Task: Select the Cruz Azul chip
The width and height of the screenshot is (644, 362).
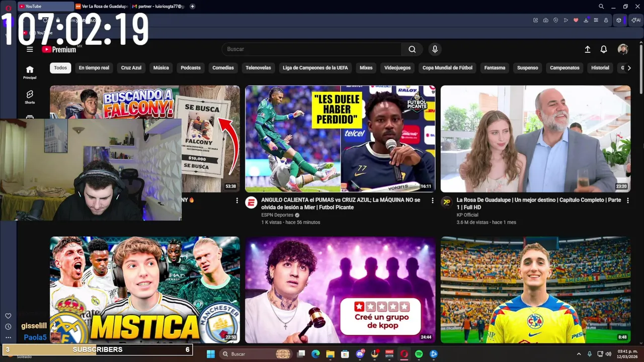Action: coord(131,68)
